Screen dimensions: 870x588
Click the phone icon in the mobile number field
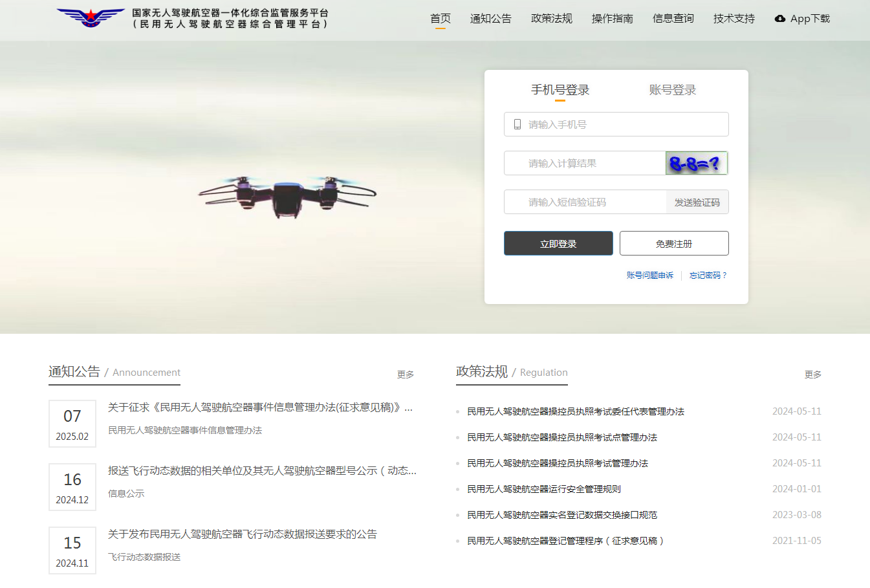[x=517, y=124]
